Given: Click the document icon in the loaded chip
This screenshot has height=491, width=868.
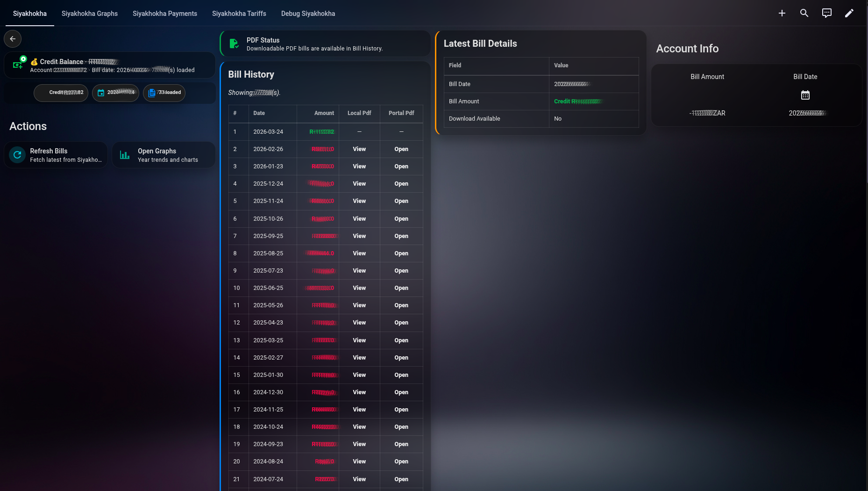Looking at the screenshot, I should pyautogui.click(x=152, y=93).
